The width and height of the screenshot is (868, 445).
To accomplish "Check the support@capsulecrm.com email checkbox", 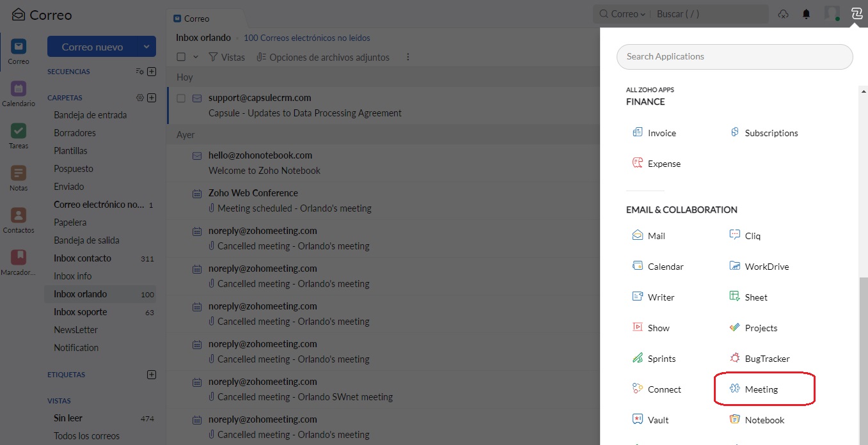I will pos(181,98).
